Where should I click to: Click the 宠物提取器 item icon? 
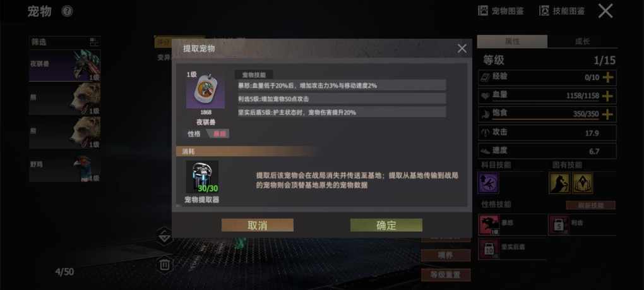pos(202,177)
